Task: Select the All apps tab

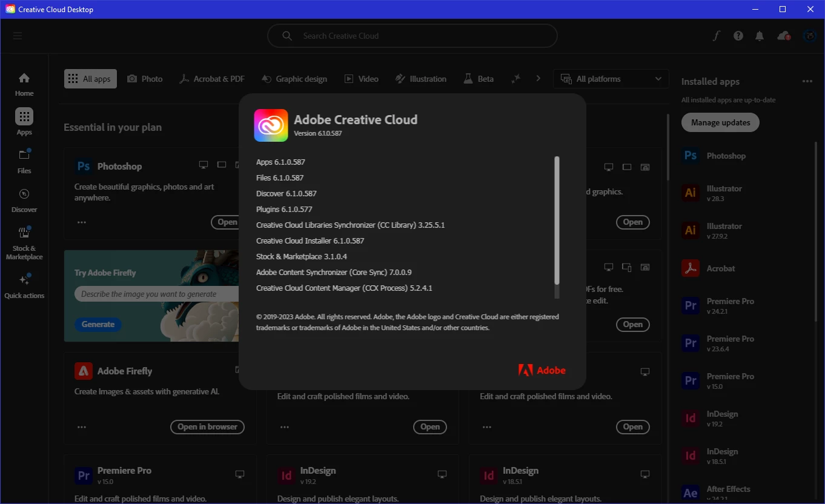Action: (x=90, y=79)
